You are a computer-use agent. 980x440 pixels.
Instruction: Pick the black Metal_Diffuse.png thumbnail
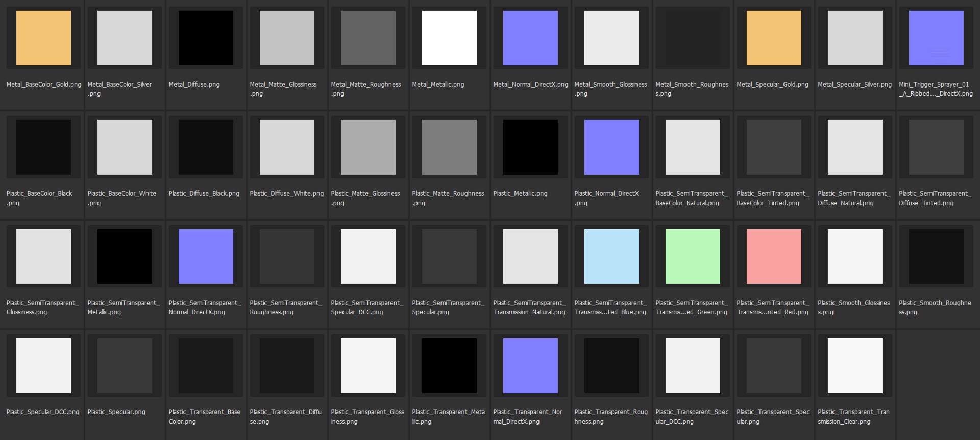206,38
